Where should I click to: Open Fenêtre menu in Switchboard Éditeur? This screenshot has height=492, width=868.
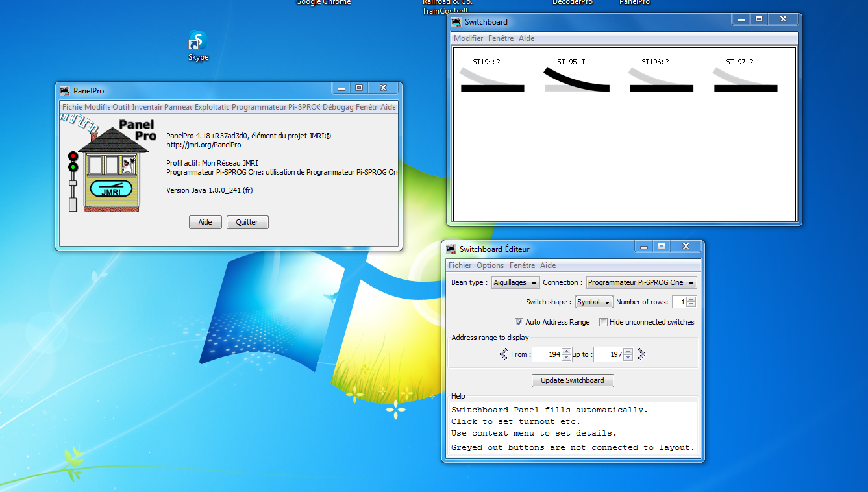coord(523,265)
